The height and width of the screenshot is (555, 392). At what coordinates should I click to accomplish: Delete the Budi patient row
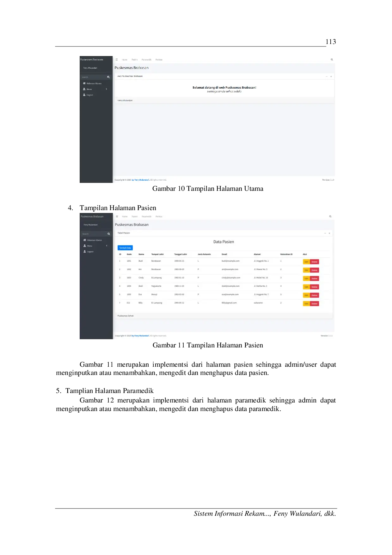315,262
